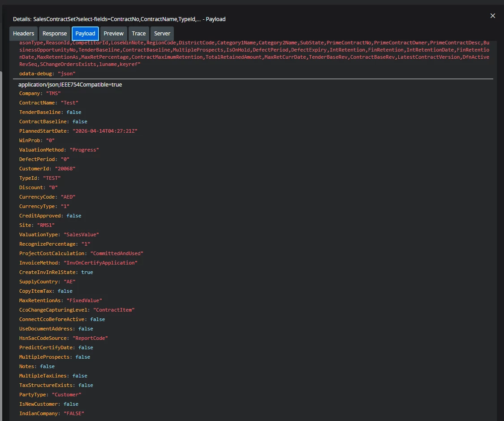The image size is (504, 421).
Task: Click the InvoiceMethod value "InvOnCertifyApplication"
Action: point(101,263)
